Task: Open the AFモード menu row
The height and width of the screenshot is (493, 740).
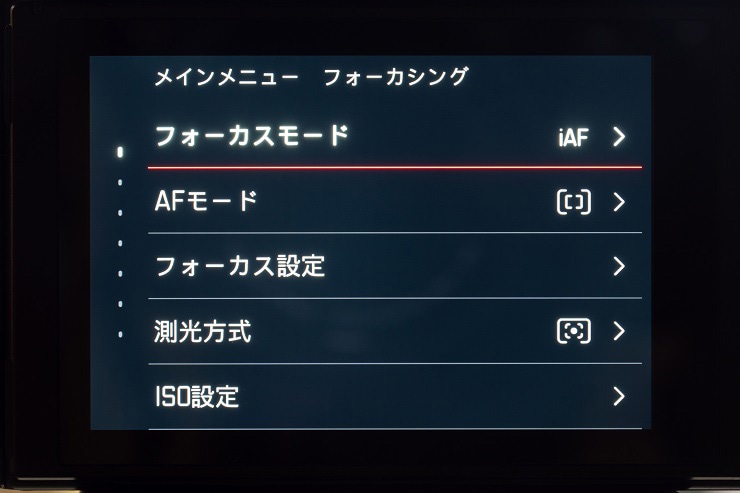Action: [x=206, y=201]
